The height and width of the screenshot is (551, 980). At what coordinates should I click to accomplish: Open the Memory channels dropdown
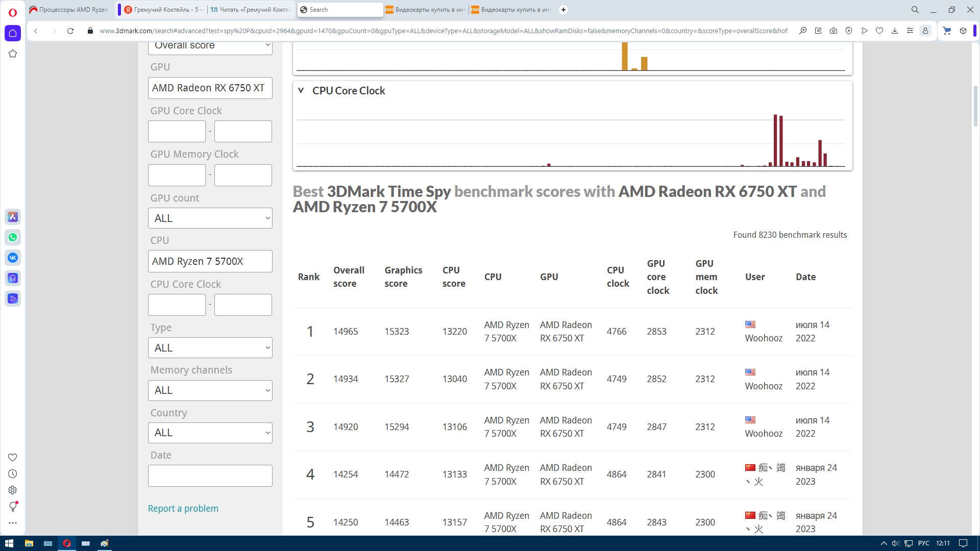point(210,390)
